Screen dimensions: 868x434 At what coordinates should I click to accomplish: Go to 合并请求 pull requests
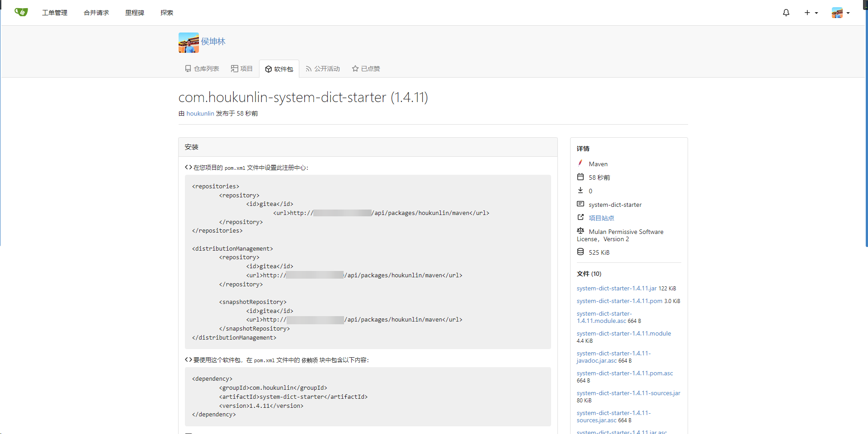96,13
